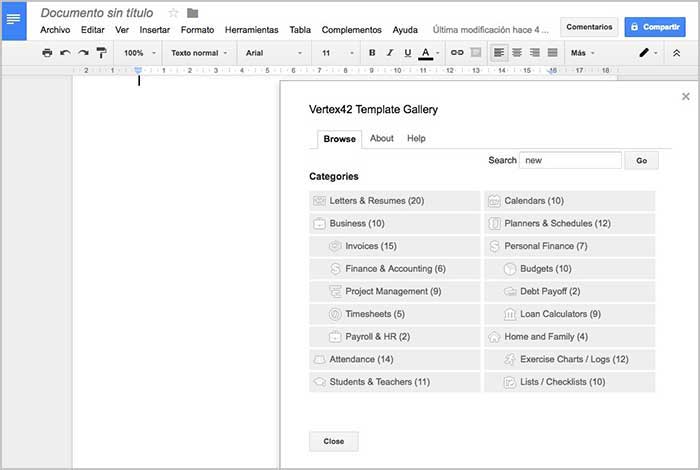Justify text alignment

pos(552,53)
